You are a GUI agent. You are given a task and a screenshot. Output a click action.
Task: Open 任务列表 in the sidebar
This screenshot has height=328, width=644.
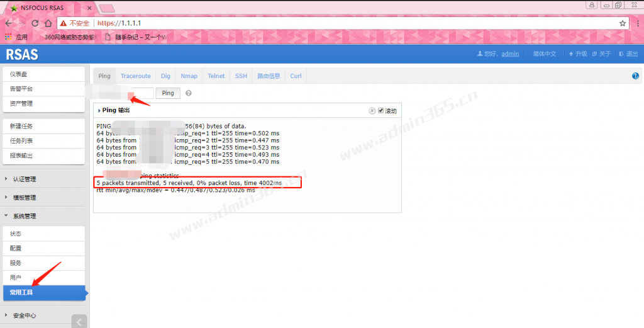pyautogui.click(x=43, y=141)
